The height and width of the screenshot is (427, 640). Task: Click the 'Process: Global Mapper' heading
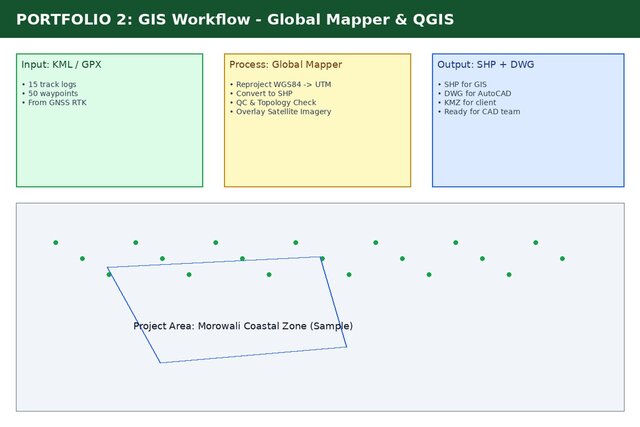[x=286, y=64]
